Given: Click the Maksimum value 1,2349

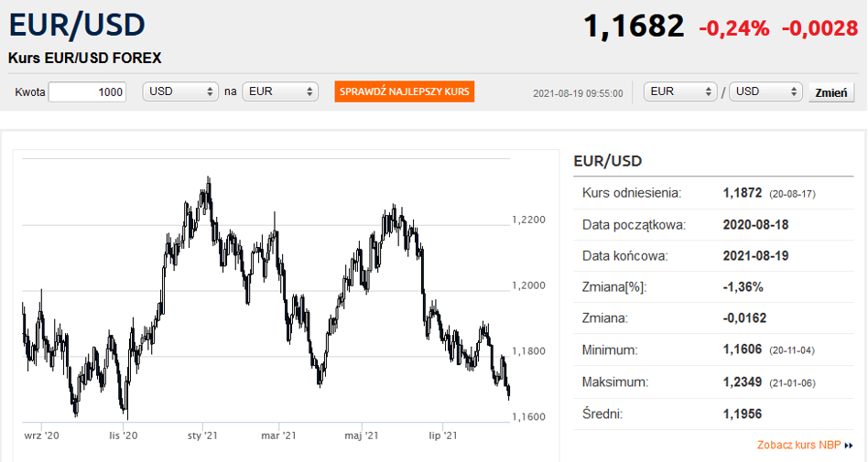Looking at the screenshot, I should click(x=743, y=381).
